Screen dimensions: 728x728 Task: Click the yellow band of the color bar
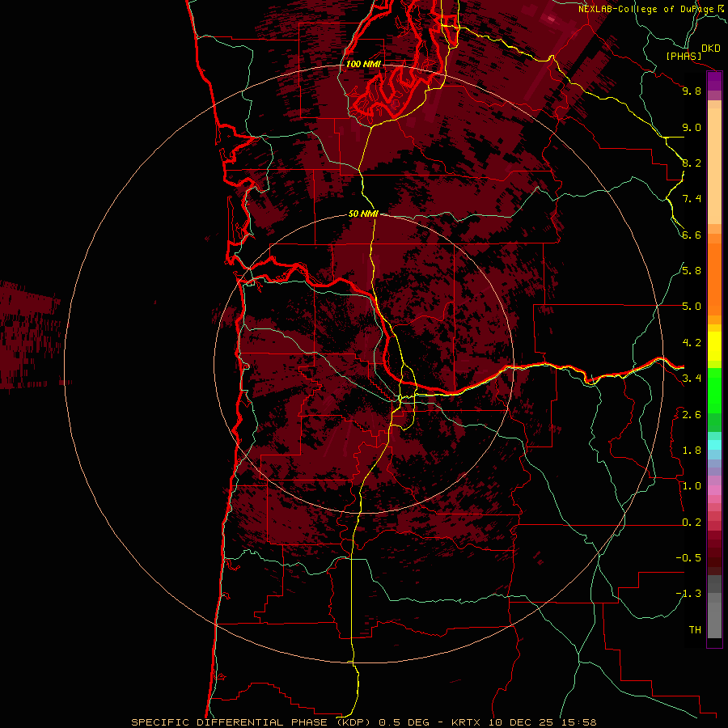point(714,346)
